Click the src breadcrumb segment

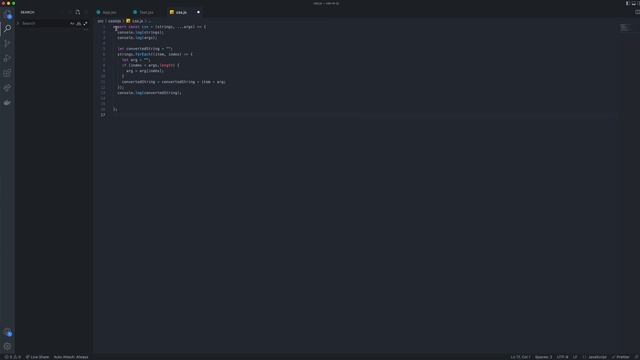coord(100,21)
